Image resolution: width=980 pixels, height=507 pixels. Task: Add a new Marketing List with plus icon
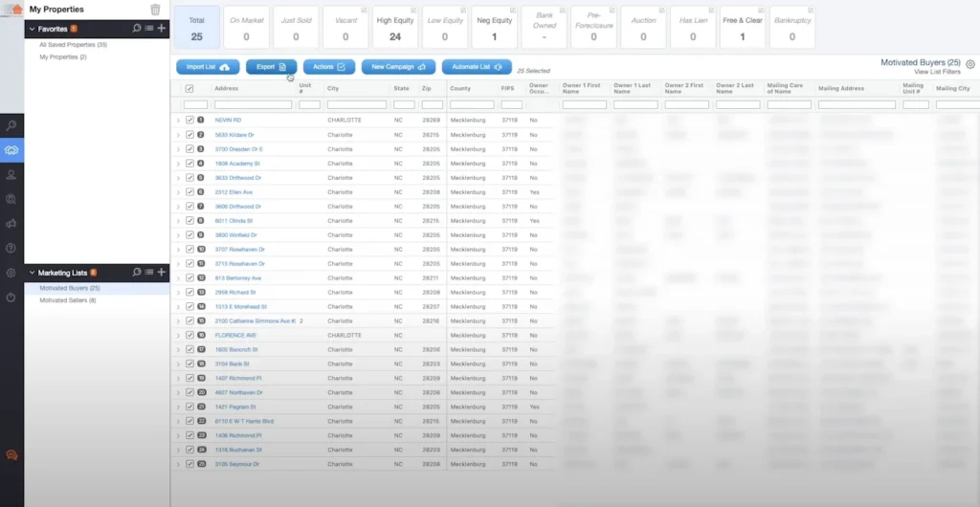161,273
